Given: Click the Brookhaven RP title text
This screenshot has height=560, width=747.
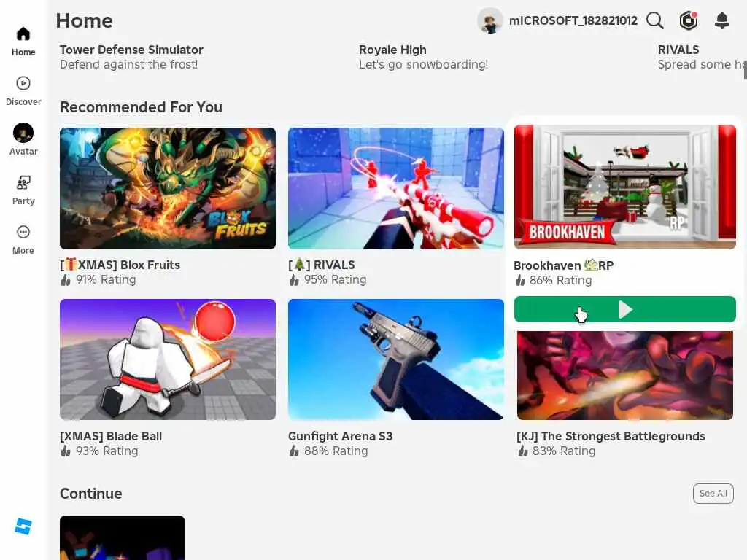Looking at the screenshot, I should coord(564,265).
